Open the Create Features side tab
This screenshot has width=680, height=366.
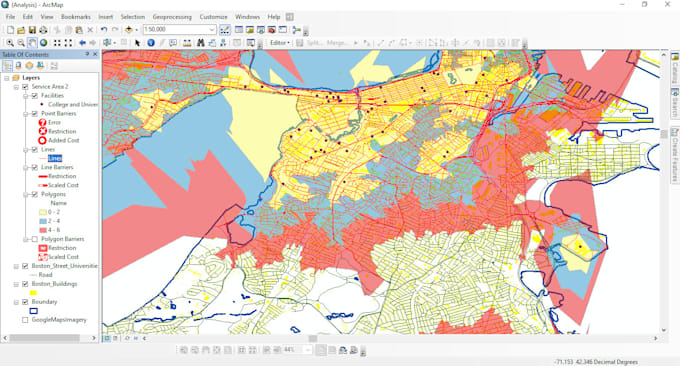click(x=675, y=155)
